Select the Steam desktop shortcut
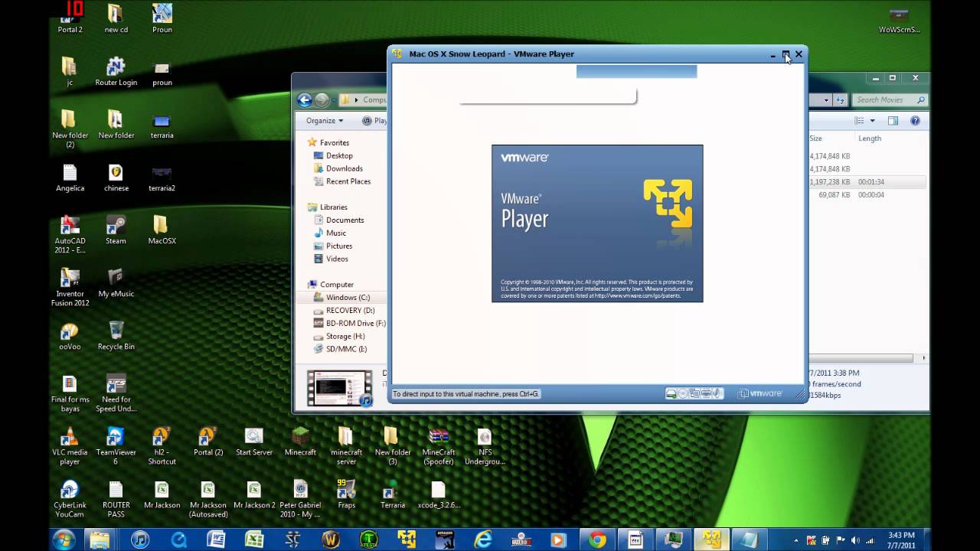980x551 pixels. [x=116, y=230]
